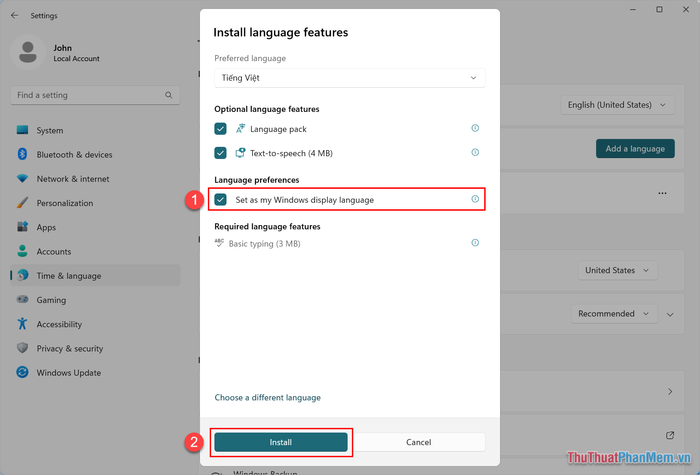
Task: Click the back arrow in Settings
Action: [15, 16]
